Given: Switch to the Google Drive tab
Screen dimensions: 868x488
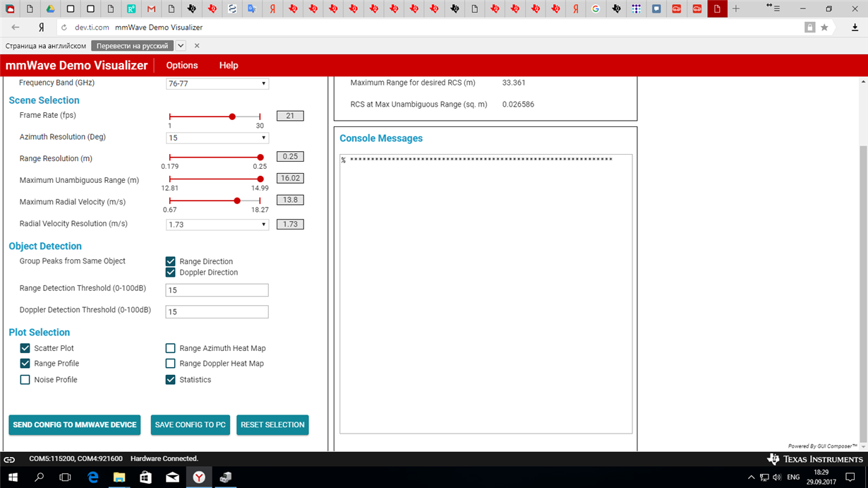Looking at the screenshot, I should coord(50,8).
